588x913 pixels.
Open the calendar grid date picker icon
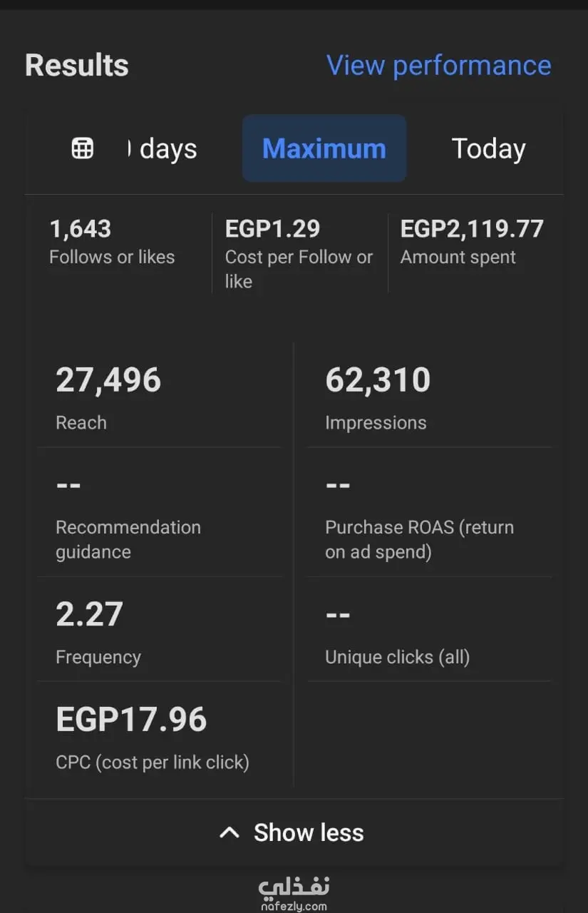coord(83,148)
